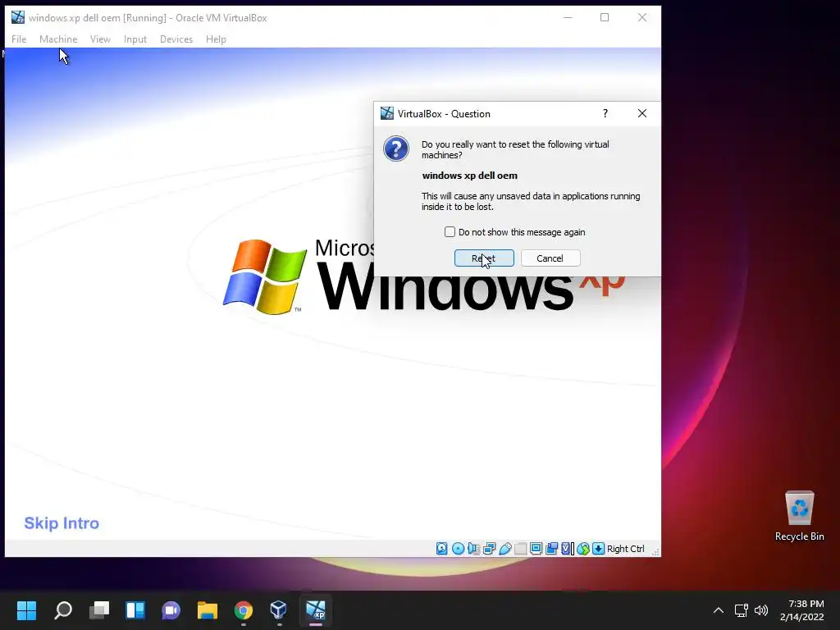The height and width of the screenshot is (630, 840).
Task: Open VirtualBox Manager taskbar icon
Action: [x=279, y=610]
